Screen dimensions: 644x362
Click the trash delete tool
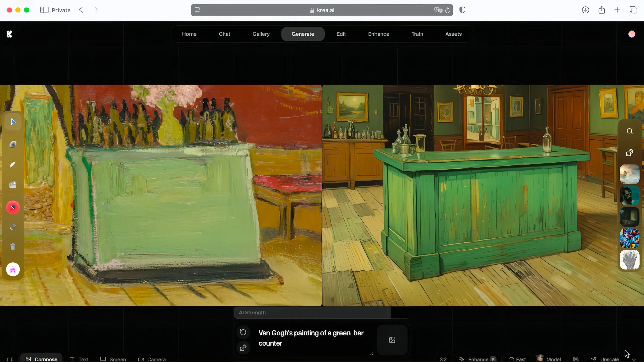pyautogui.click(x=13, y=247)
